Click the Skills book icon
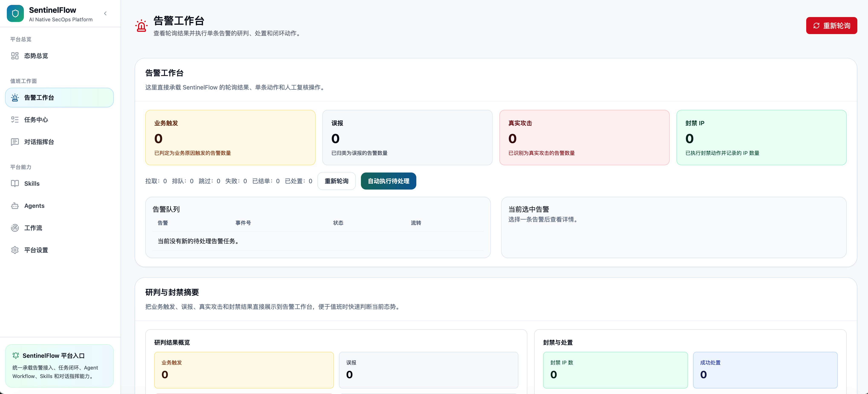The image size is (868, 394). pos(15,184)
